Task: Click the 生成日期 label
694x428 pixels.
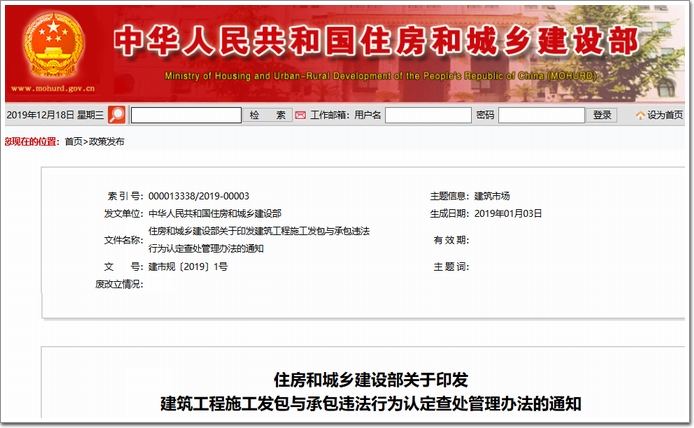Action: tap(449, 214)
